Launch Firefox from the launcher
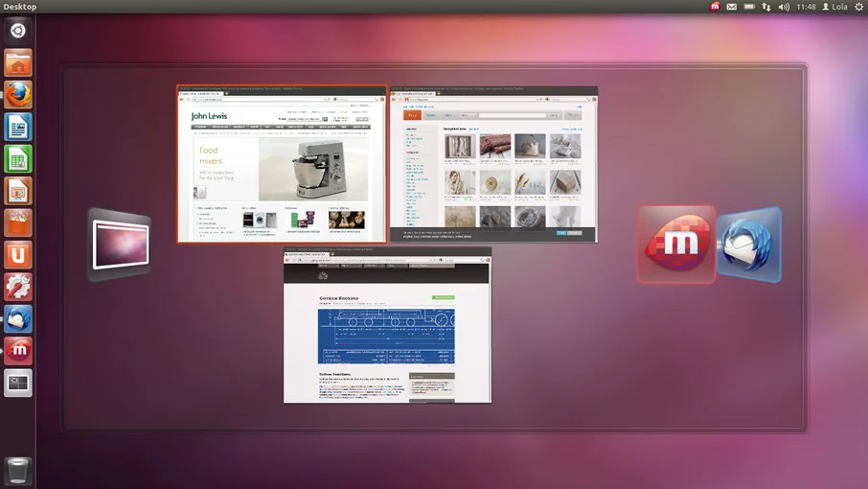Image resolution: width=868 pixels, height=489 pixels. tap(17, 95)
